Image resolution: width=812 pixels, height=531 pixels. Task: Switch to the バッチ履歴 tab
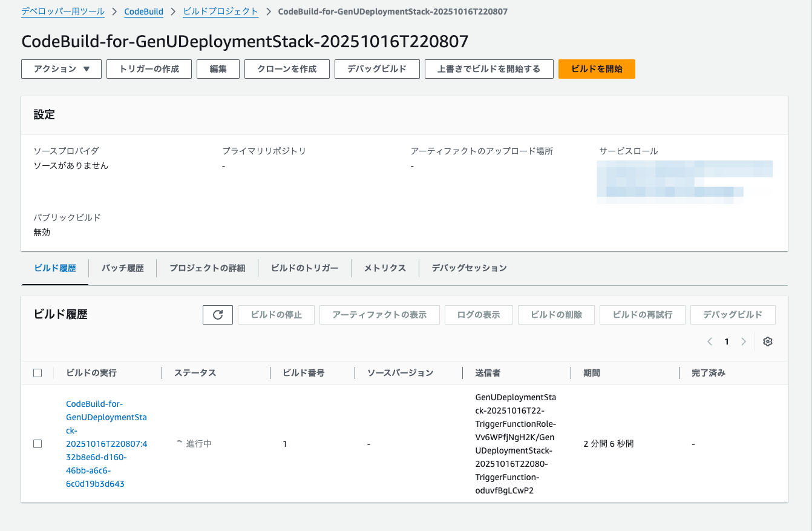pos(122,268)
